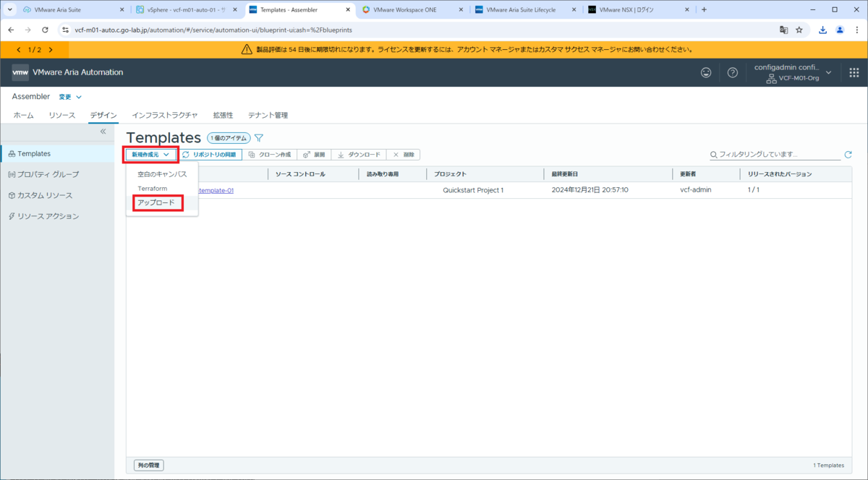
Task: Collapse the sidebar with double chevron icon
Action: (x=103, y=132)
